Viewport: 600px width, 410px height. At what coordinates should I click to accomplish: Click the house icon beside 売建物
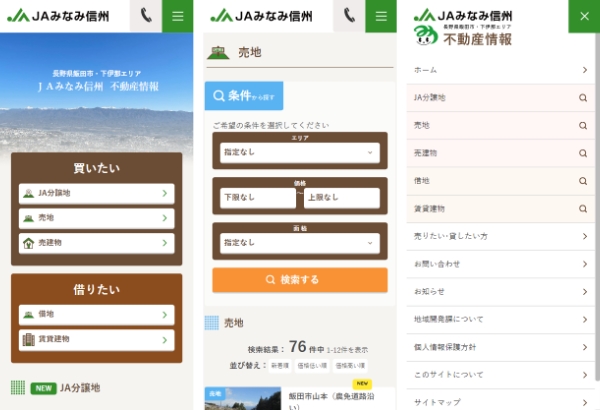pyautogui.click(x=28, y=243)
